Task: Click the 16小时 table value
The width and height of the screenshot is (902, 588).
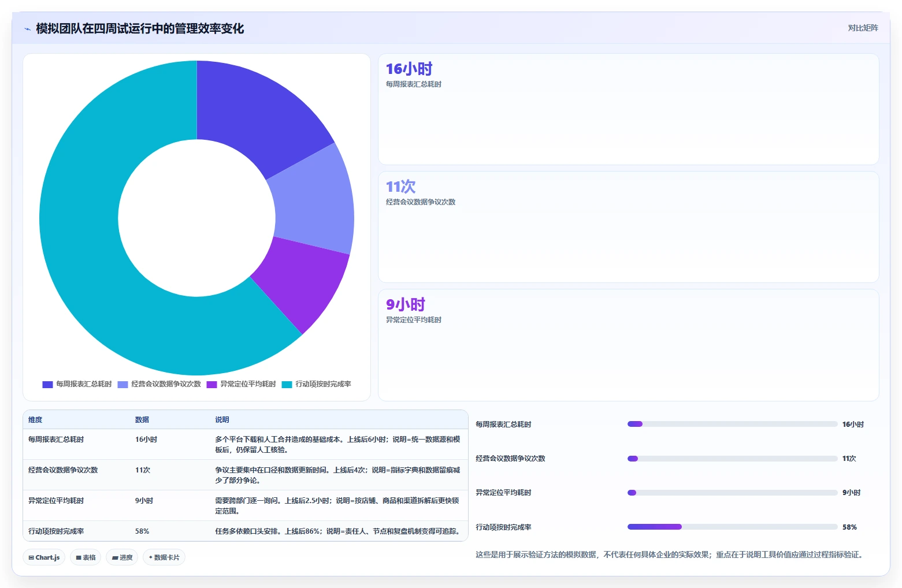Action: pos(146,440)
